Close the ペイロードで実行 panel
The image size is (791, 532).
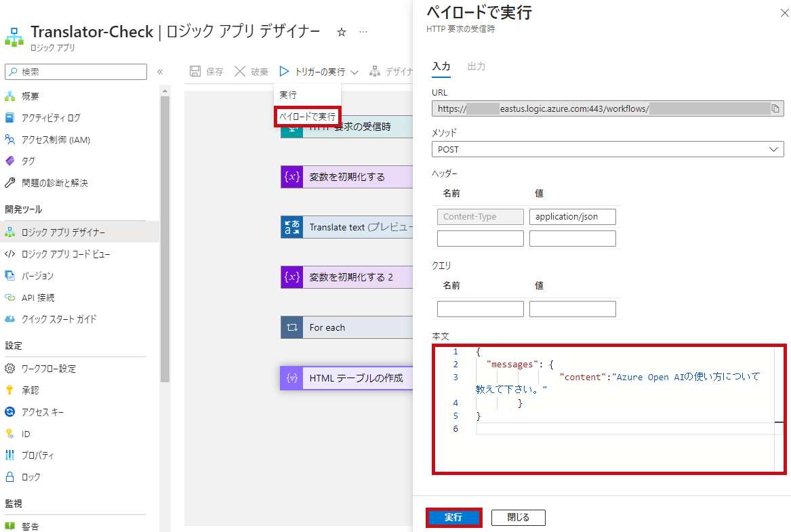784,13
